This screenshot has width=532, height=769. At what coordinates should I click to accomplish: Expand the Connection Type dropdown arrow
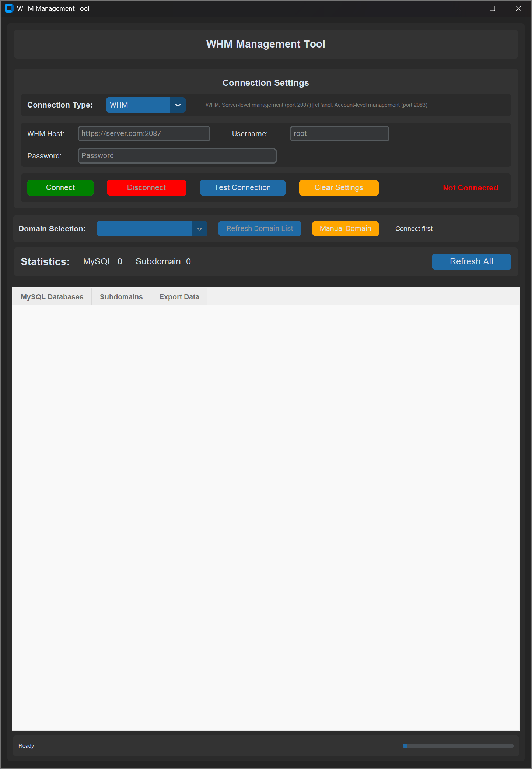tap(178, 105)
